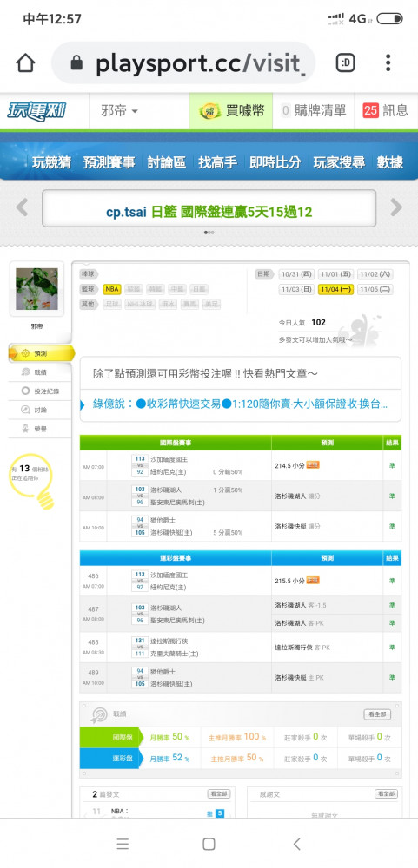The width and height of the screenshot is (418, 868).
Task: Select date 11/02 (六)
Action: click(375, 274)
